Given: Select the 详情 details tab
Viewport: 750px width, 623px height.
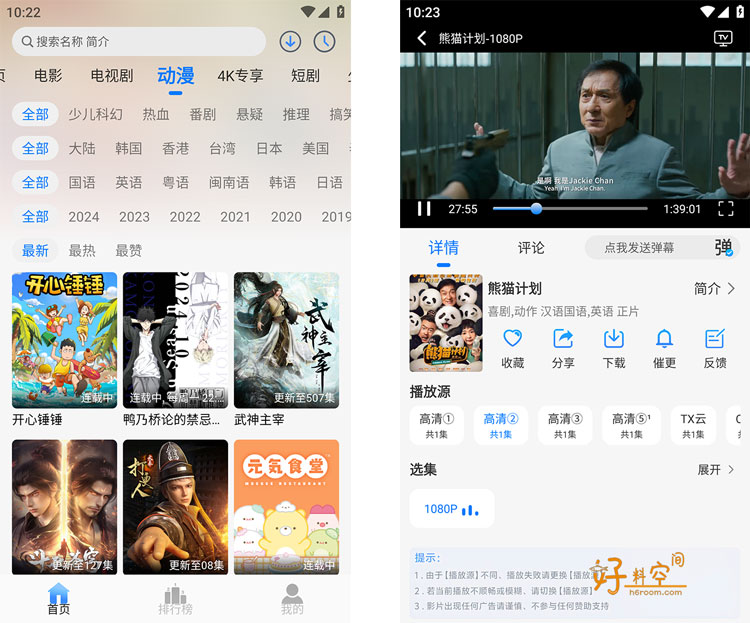Looking at the screenshot, I should pyautogui.click(x=443, y=248).
